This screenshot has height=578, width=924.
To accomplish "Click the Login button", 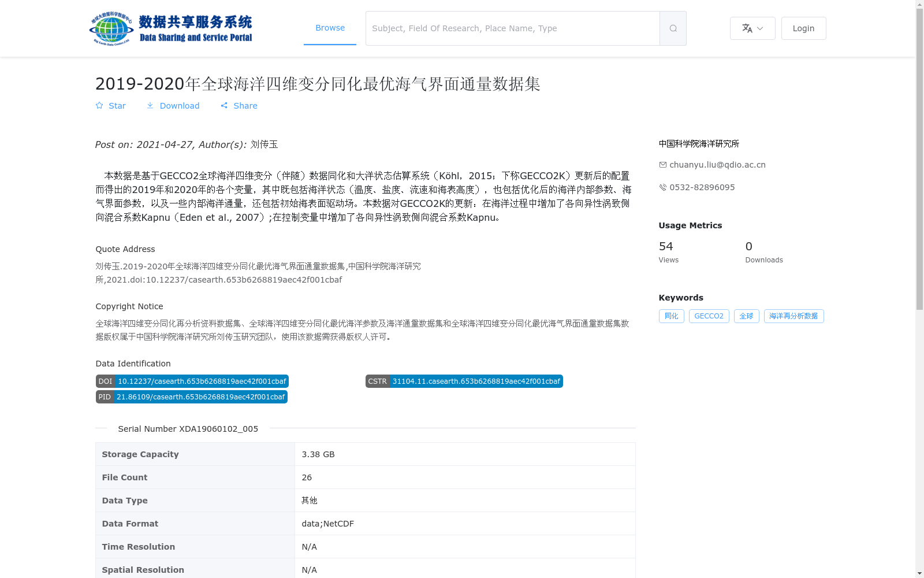I will pos(803,28).
